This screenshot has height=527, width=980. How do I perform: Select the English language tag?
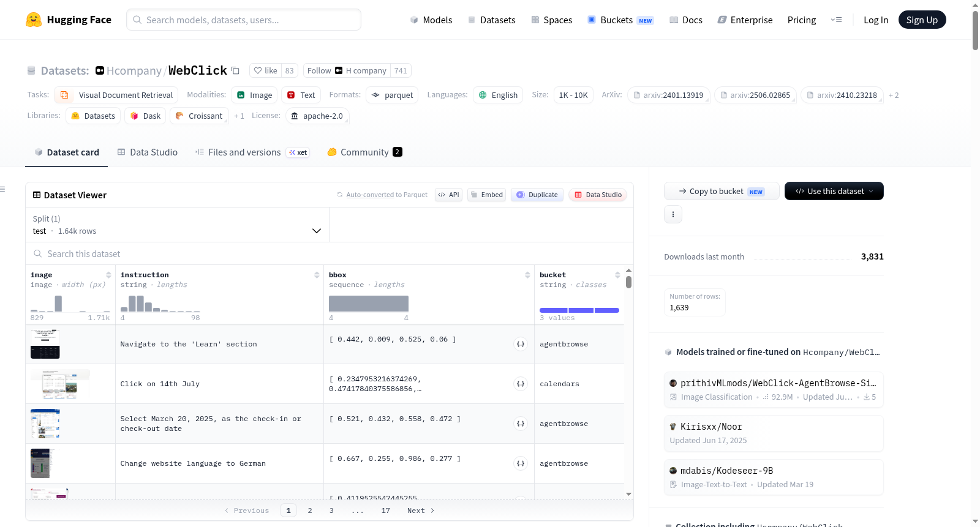[498, 95]
